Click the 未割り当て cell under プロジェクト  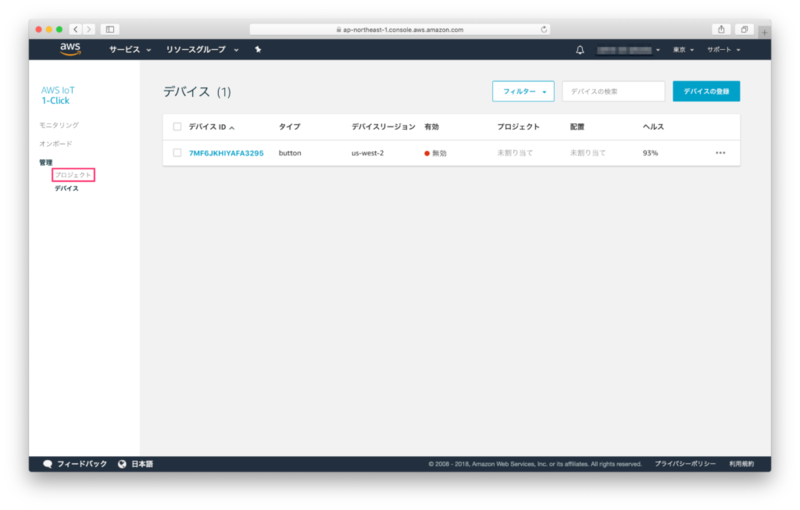515,153
